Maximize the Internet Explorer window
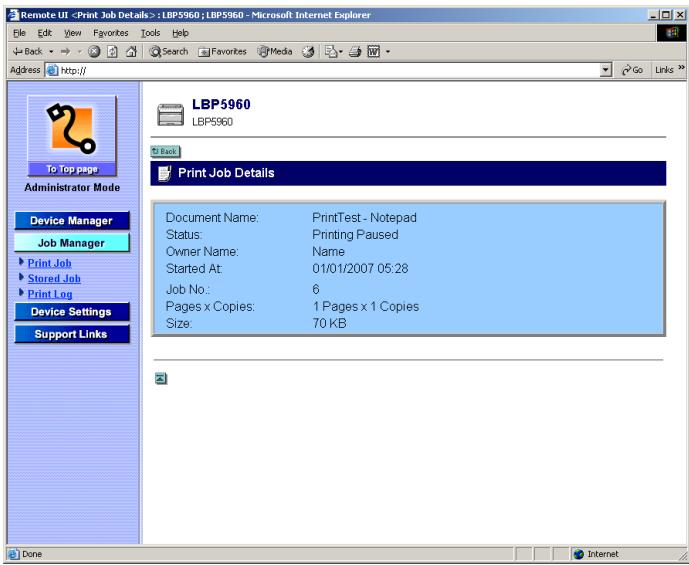Image resolution: width=689 pixels, height=565 pixels. click(666, 15)
